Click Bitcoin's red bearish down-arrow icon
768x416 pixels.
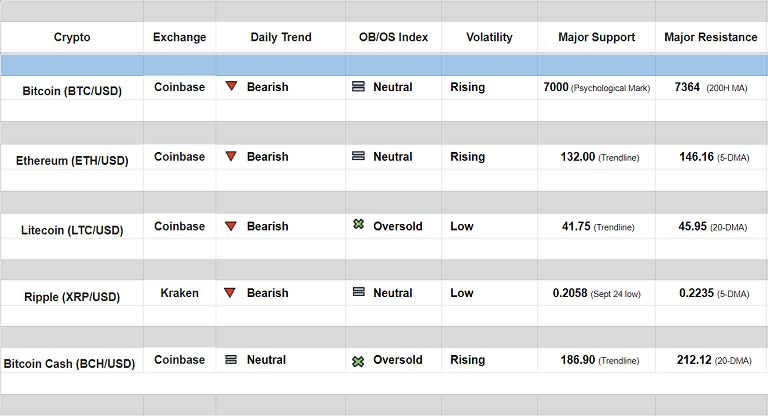(x=231, y=87)
